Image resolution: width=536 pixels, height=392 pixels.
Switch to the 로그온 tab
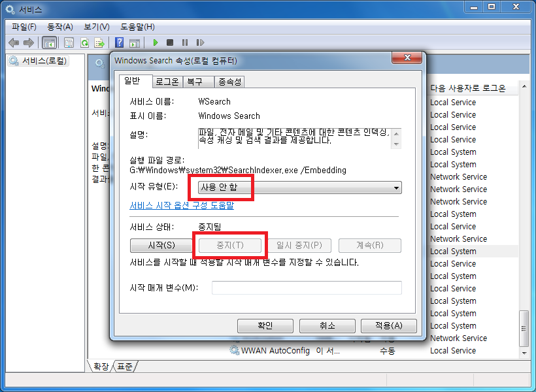pyautogui.click(x=167, y=82)
